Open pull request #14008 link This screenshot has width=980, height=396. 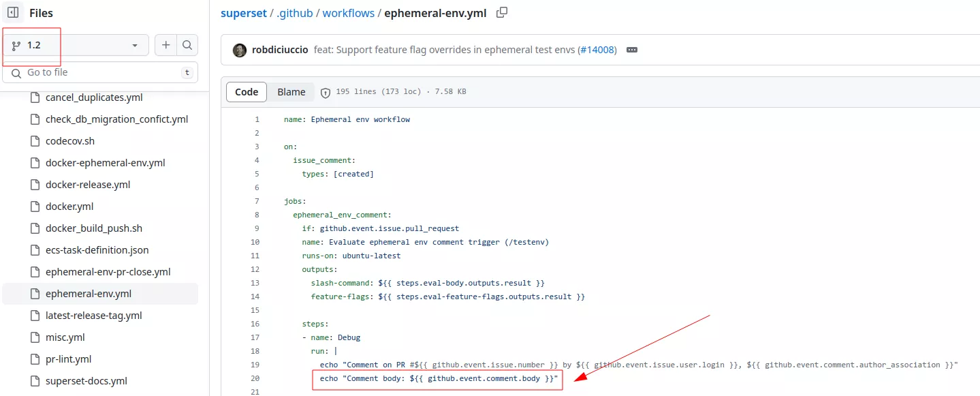pos(597,50)
